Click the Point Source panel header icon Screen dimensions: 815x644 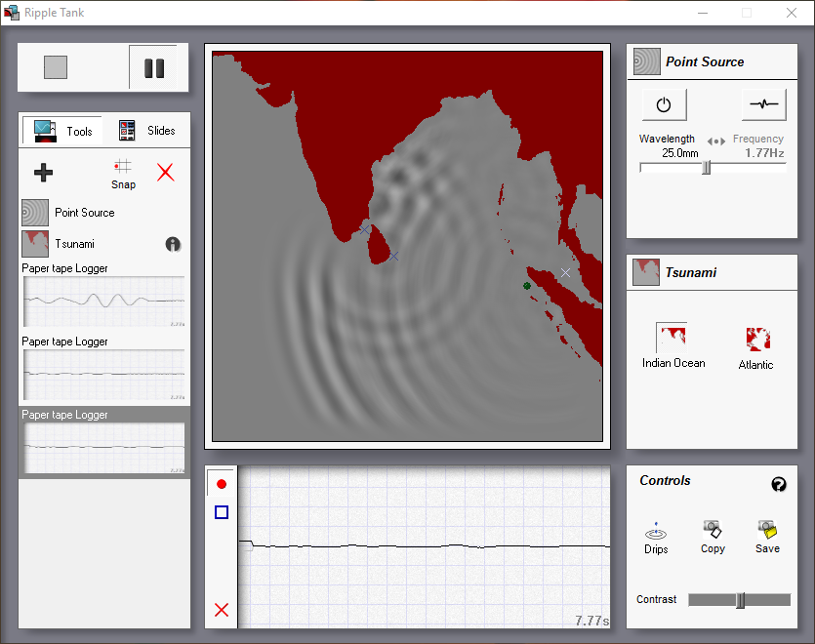(x=646, y=61)
